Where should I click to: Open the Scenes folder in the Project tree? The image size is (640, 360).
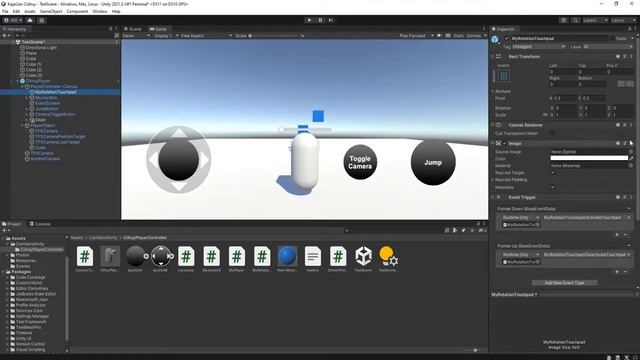[x=20, y=266]
